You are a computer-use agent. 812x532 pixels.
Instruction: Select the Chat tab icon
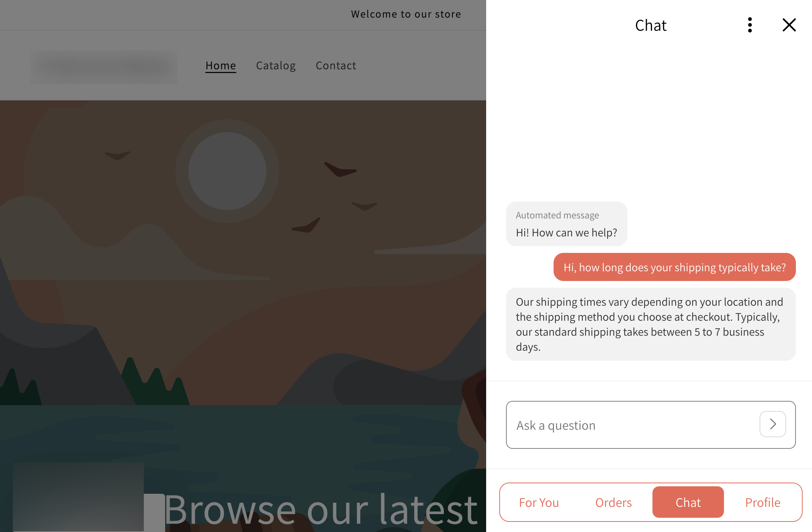pyautogui.click(x=687, y=502)
